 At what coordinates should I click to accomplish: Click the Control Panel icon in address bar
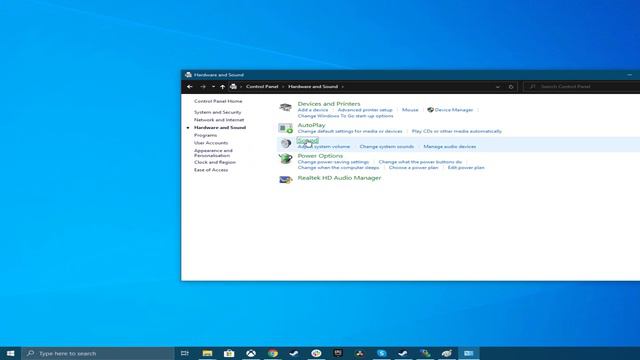[x=233, y=87]
